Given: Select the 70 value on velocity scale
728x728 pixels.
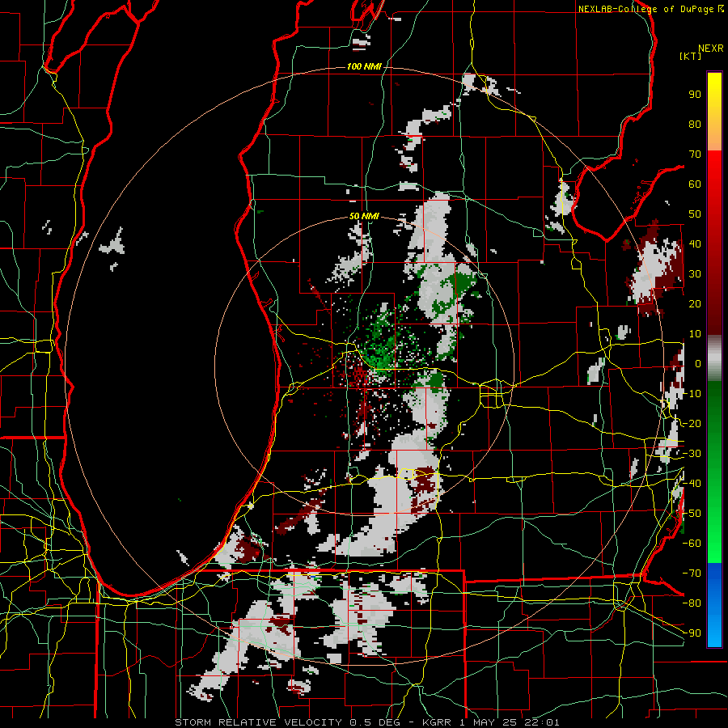Looking at the screenshot, I should pos(695,154).
